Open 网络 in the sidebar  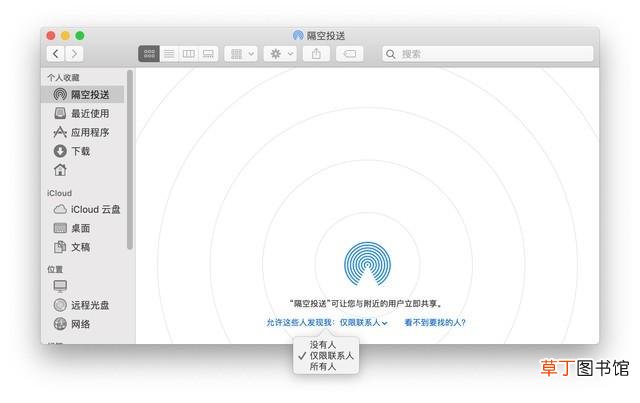(82, 324)
